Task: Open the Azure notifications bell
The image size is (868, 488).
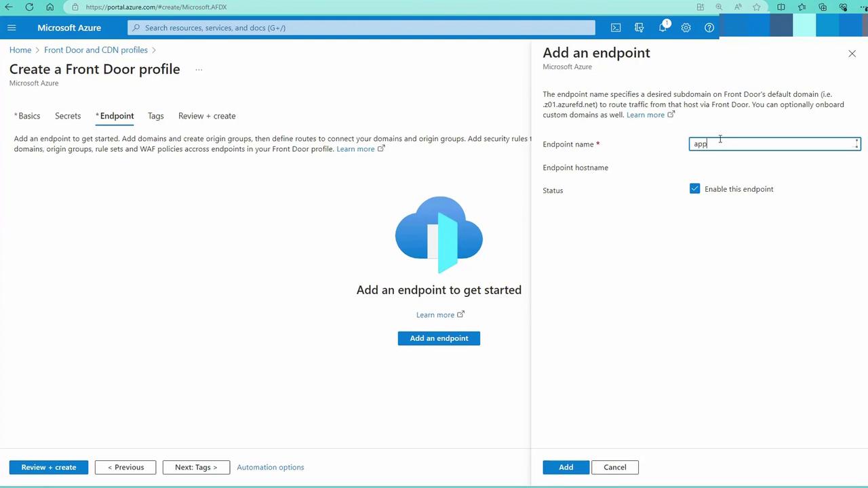Action: pos(663,28)
